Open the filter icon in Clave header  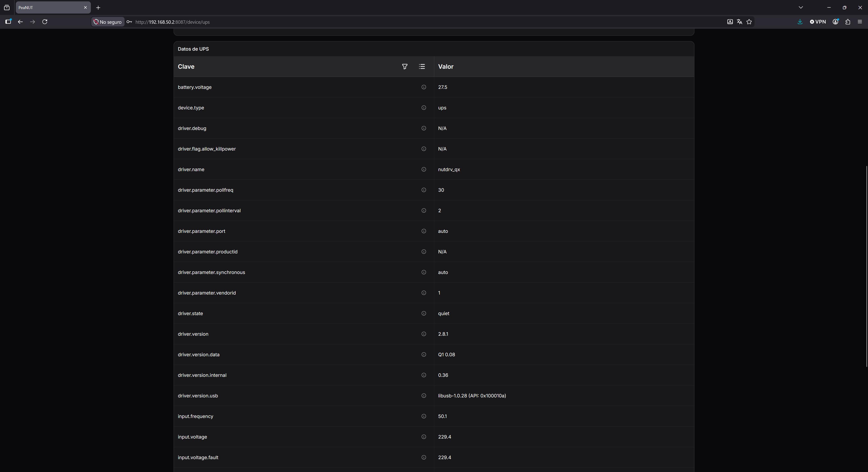pos(405,67)
